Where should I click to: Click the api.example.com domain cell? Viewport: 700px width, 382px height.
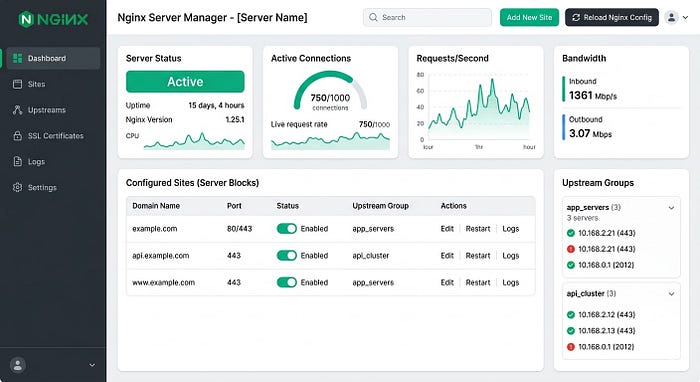(x=160, y=255)
